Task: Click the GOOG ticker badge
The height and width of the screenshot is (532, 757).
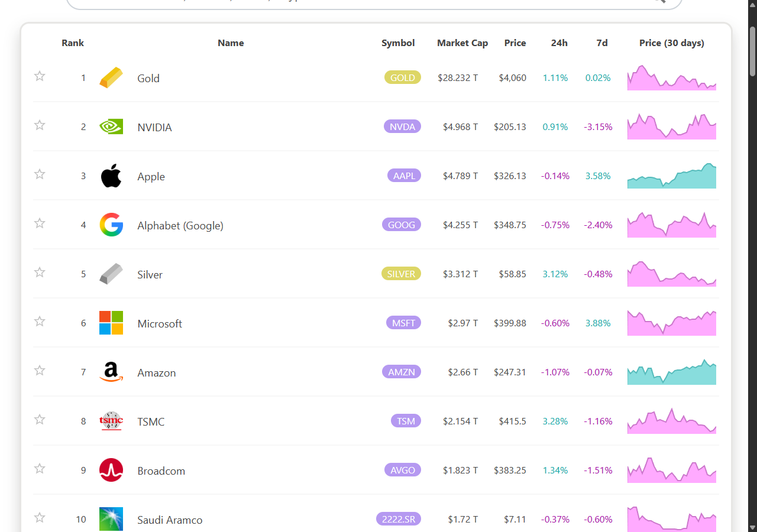Action: tap(402, 225)
